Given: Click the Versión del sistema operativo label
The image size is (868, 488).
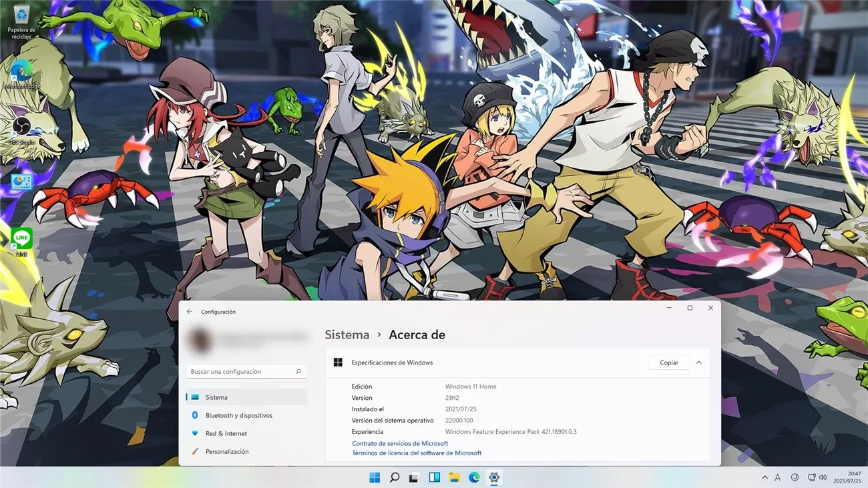Looking at the screenshot, I should point(393,421).
